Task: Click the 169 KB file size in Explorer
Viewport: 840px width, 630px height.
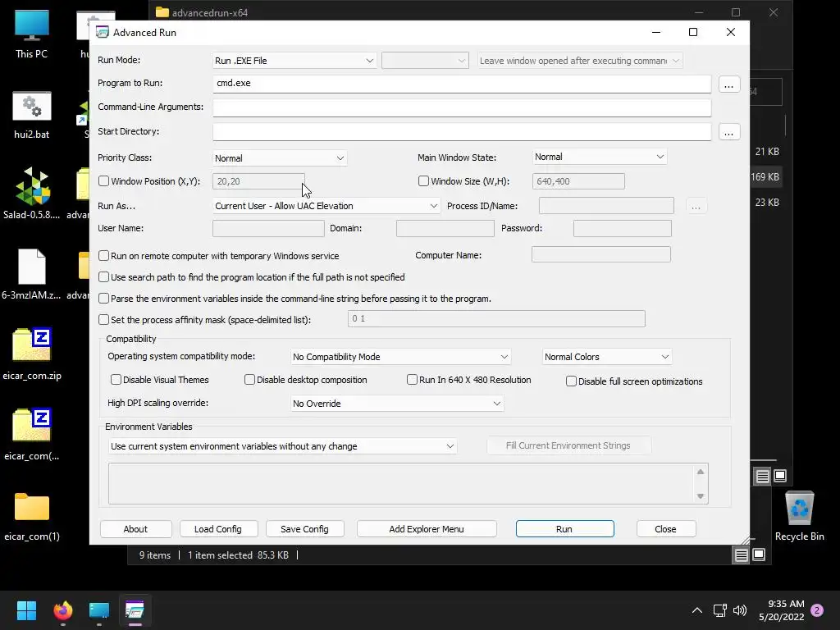Action: 765,177
